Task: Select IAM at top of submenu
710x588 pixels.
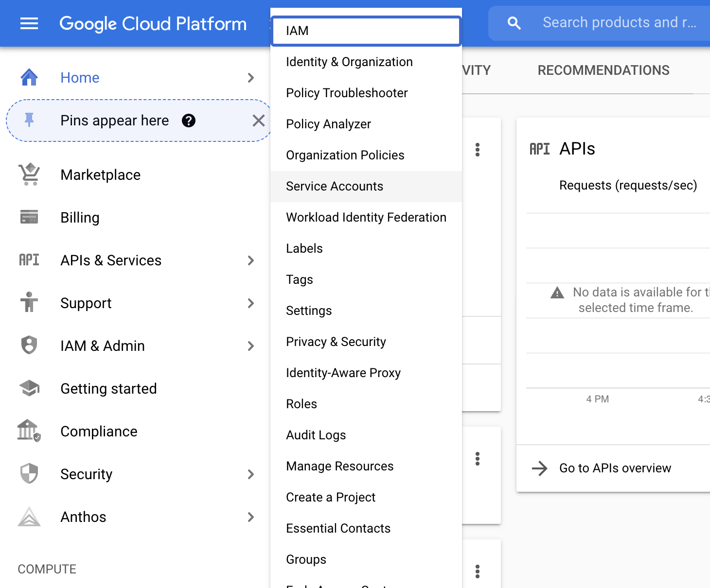Action: coord(365,31)
